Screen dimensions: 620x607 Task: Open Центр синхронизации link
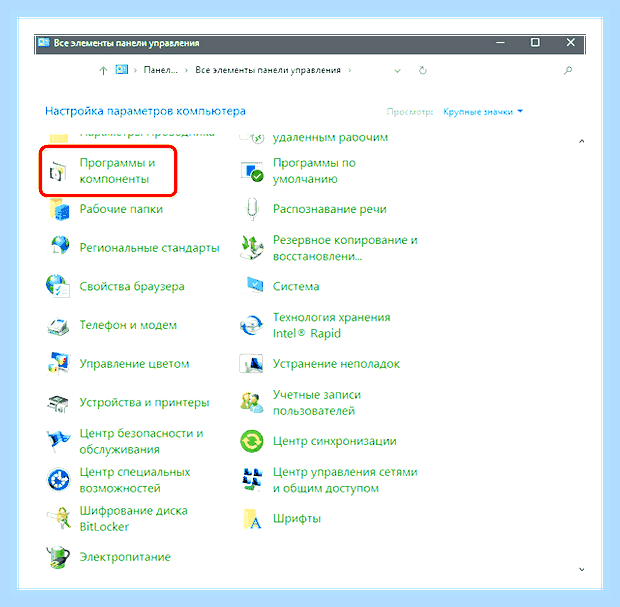335,441
